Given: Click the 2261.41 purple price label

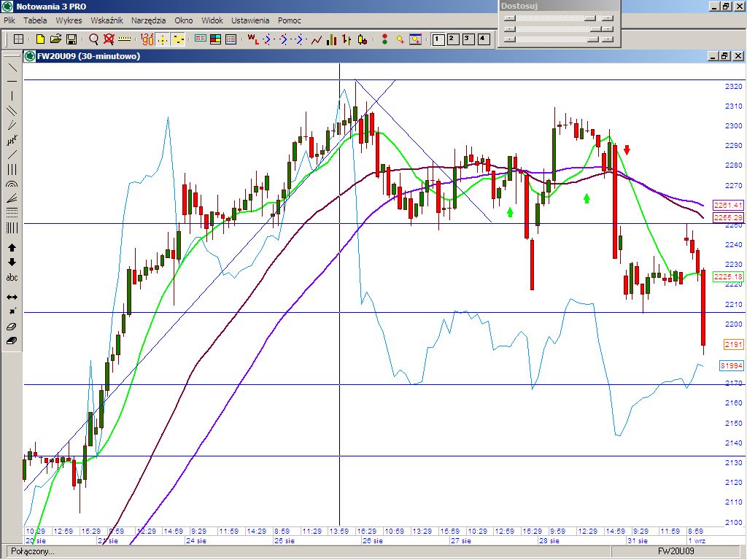Looking at the screenshot, I should coord(729,205).
